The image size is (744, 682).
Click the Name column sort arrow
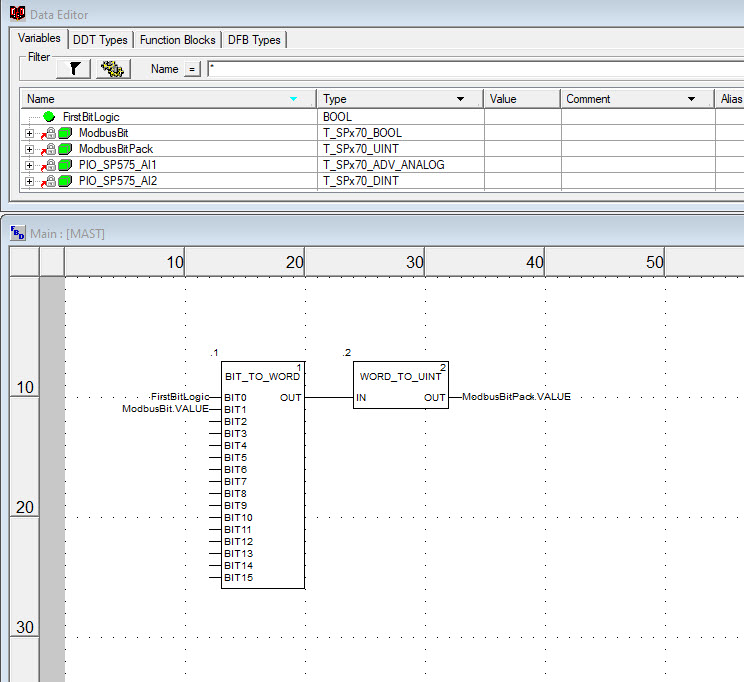tap(294, 99)
